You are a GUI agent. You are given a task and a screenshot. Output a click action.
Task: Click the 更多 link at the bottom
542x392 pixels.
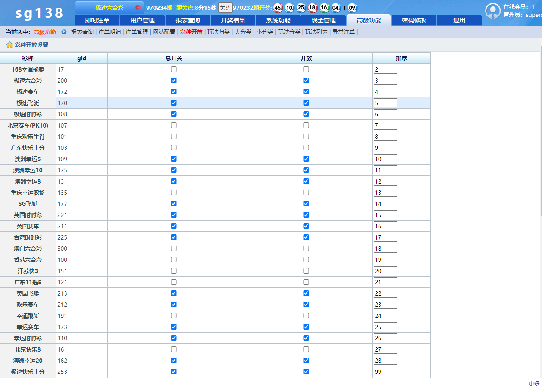(534, 383)
